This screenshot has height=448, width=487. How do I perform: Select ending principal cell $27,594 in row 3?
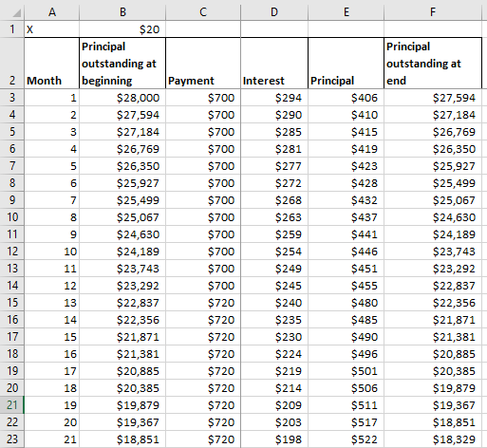click(433, 98)
